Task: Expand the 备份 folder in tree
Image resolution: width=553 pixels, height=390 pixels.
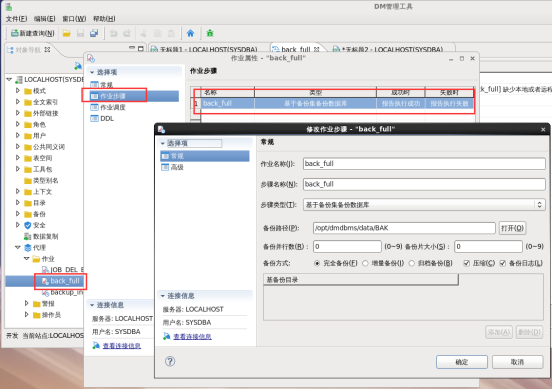Action: point(18,214)
